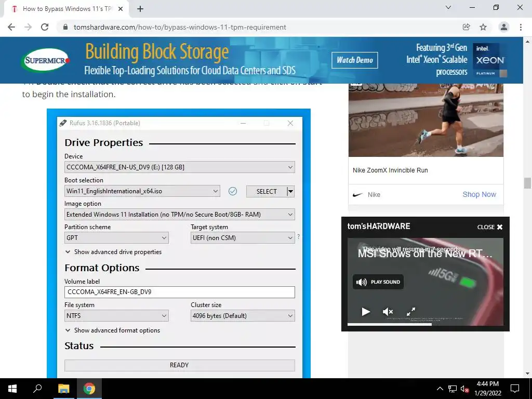Viewport: 532px width, 399px height.
Task: Click the forward navigation arrow
Action: (x=28, y=27)
